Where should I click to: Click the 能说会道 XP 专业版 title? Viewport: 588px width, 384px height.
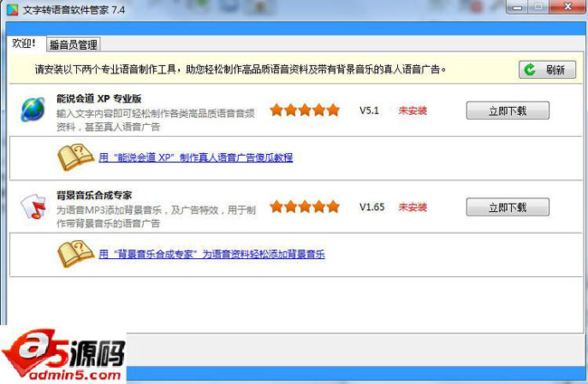coord(99,99)
